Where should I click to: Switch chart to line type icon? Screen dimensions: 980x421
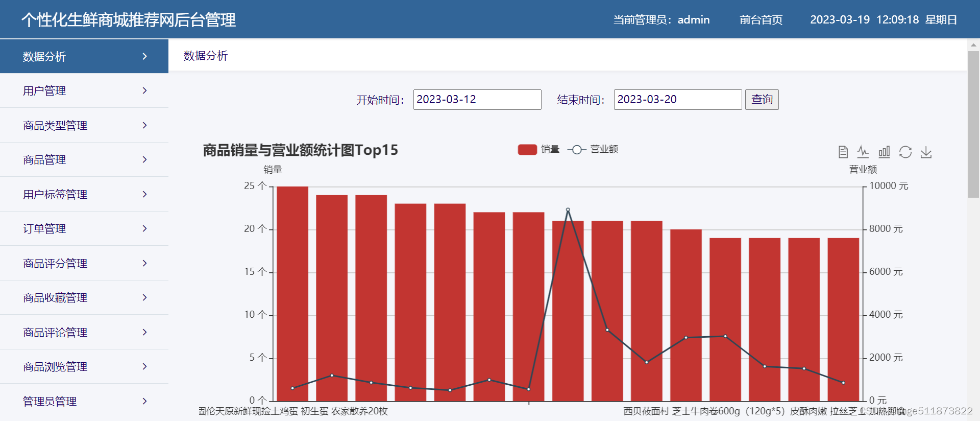tap(863, 152)
